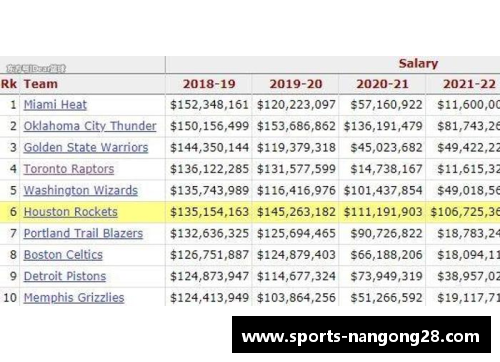Click the Golden State Warriors link
Viewport: 500px width, 362px height.
coord(86,147)
